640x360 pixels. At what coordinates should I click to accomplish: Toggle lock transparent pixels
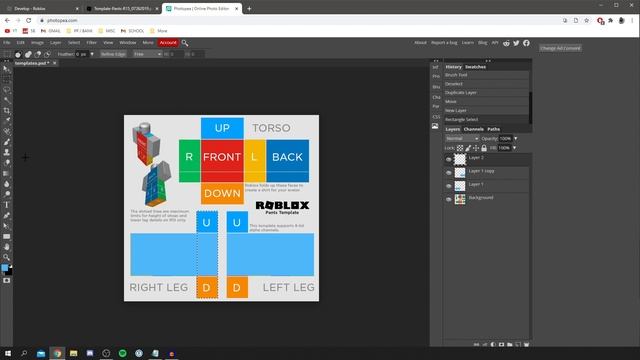pyautogui.click(x=460, y=148)
